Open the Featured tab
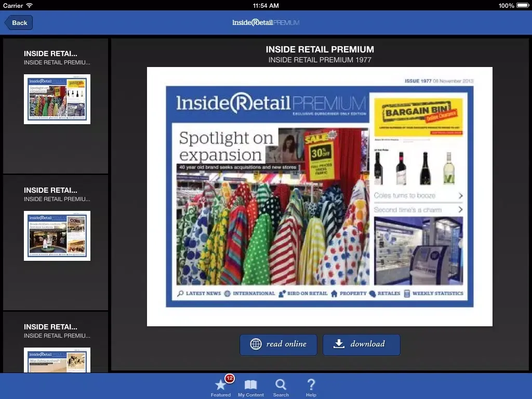The height and width of the screenshot is (399, 532). [x=220, y=388]
